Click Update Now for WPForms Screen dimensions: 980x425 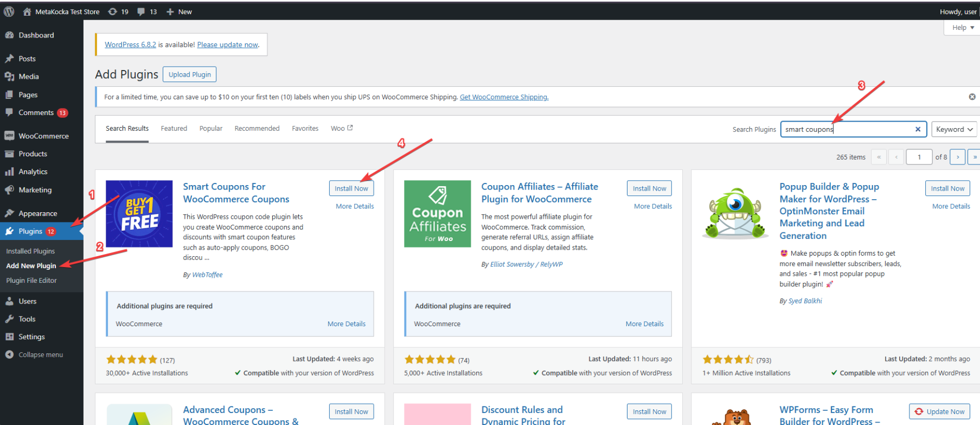click(x=940, y=411)
